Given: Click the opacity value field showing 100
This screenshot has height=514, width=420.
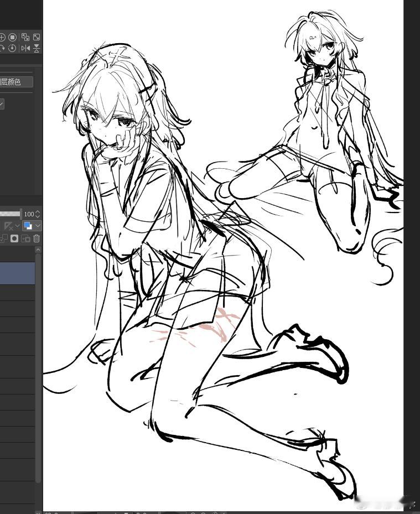Looking at the screenshot, I should click(29, 214).
